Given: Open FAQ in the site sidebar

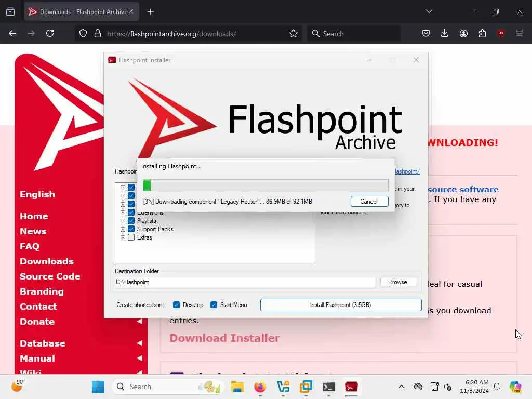Looking at the screenshot, I should [30, 246].
